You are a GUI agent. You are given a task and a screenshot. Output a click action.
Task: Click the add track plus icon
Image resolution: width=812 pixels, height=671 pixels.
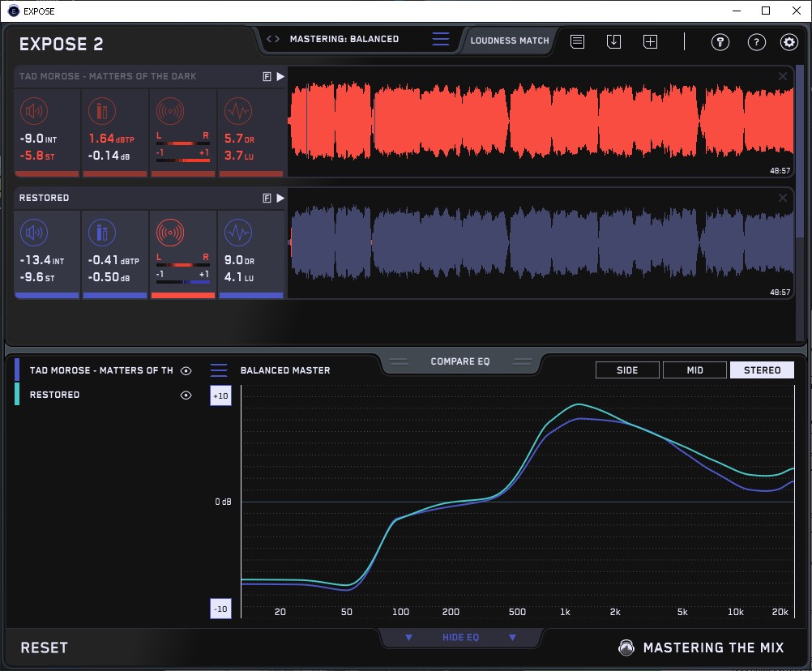[650, 41]
